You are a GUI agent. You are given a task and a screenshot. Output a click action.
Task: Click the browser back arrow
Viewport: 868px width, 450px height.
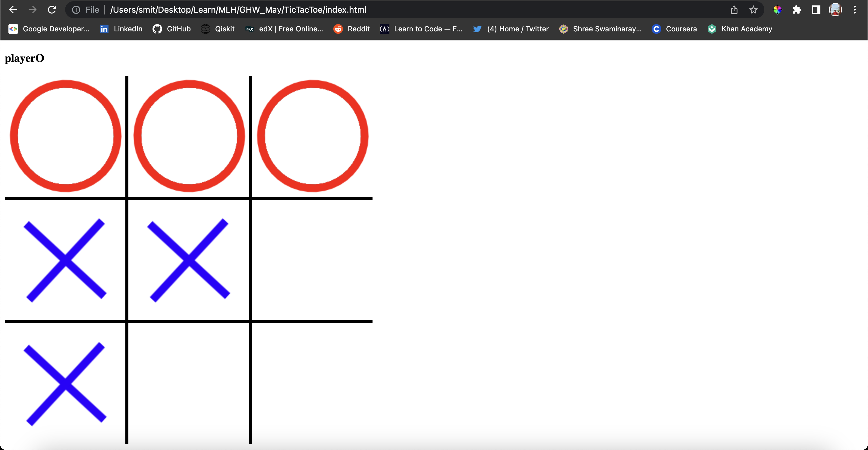pyautogui.click(x=13, y=9)
